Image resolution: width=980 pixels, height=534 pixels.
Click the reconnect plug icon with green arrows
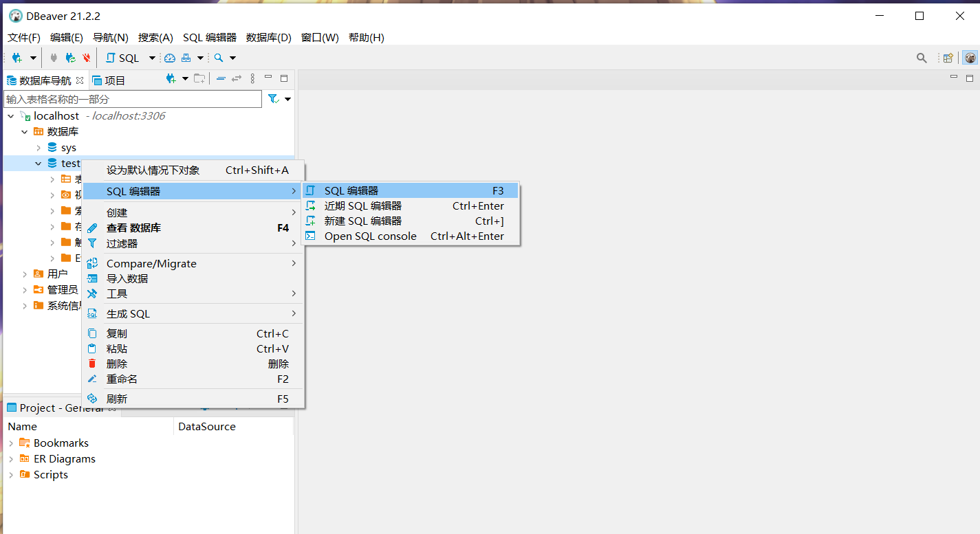pyautogui.click(x=70, y=58)
